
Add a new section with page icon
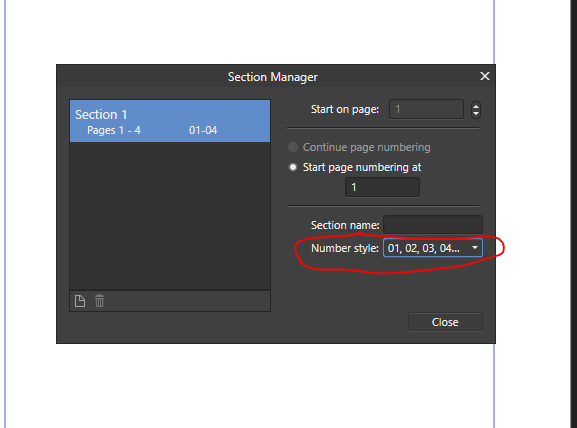80,301
